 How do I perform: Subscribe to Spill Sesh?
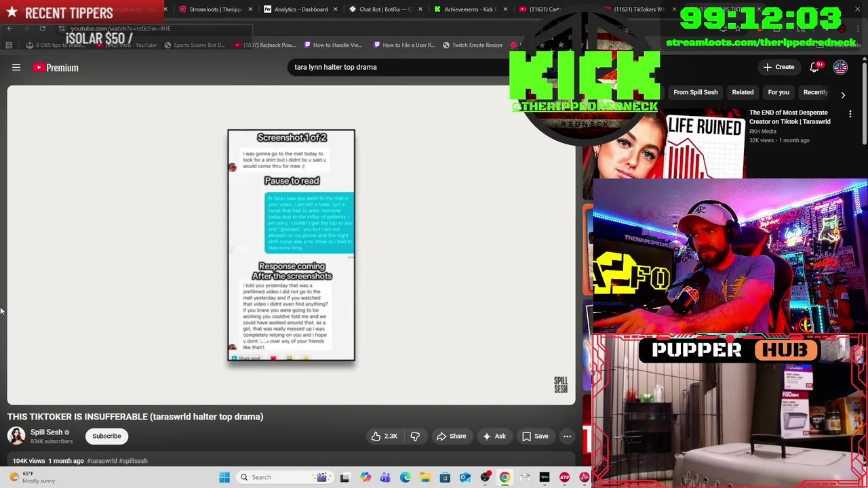[x=106, y=436]
